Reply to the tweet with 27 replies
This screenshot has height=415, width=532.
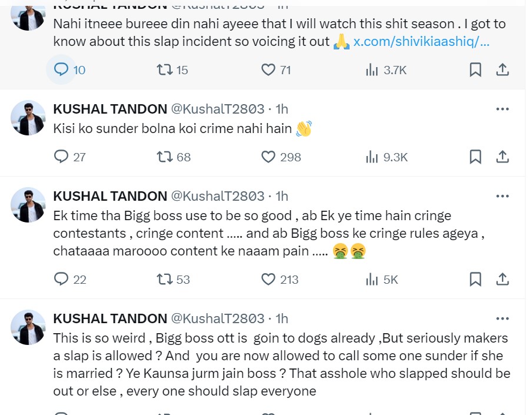tap(61, 157)
